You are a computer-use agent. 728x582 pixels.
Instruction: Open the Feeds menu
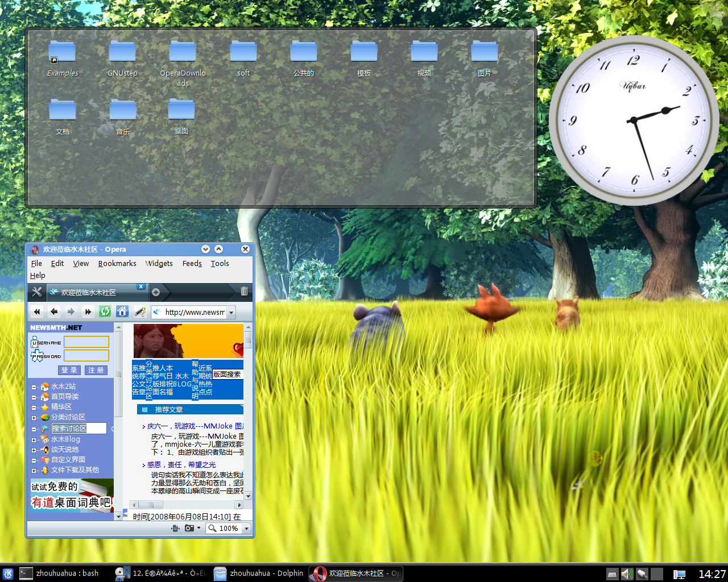coord(192,263)
